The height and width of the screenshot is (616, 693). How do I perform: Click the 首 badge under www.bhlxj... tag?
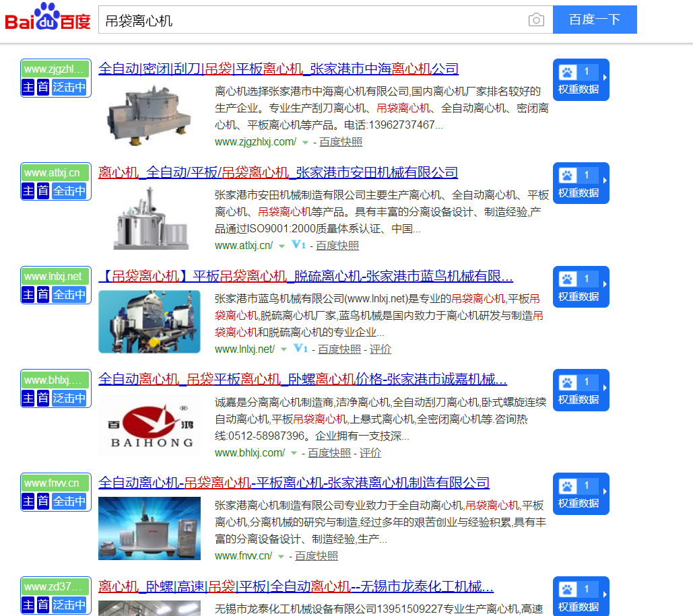[43, 398]
